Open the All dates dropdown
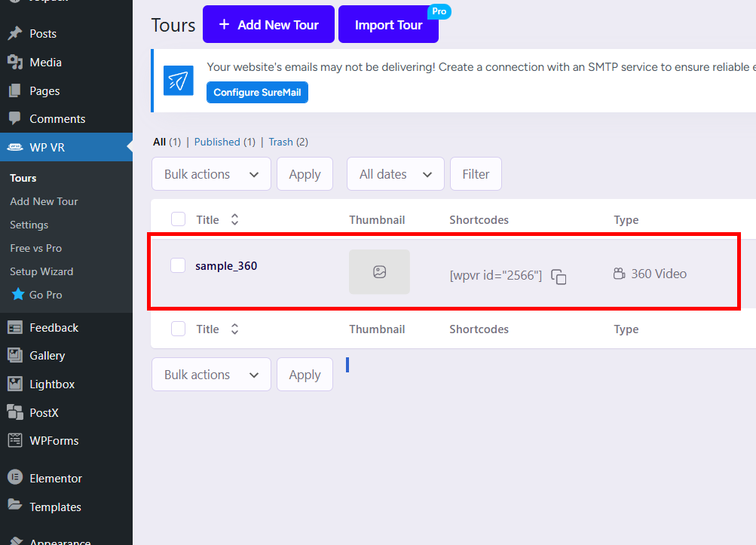 point(396,173)
